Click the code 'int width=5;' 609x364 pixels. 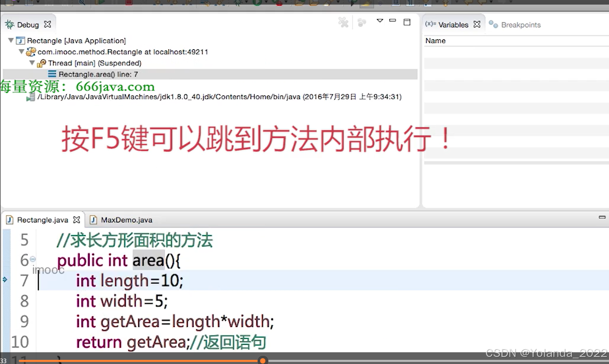(x=122, y=301)
